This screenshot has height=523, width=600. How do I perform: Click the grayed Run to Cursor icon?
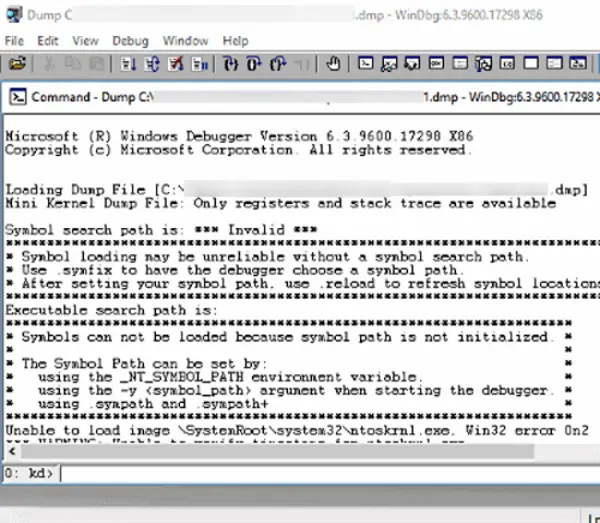tap(302, 64)
